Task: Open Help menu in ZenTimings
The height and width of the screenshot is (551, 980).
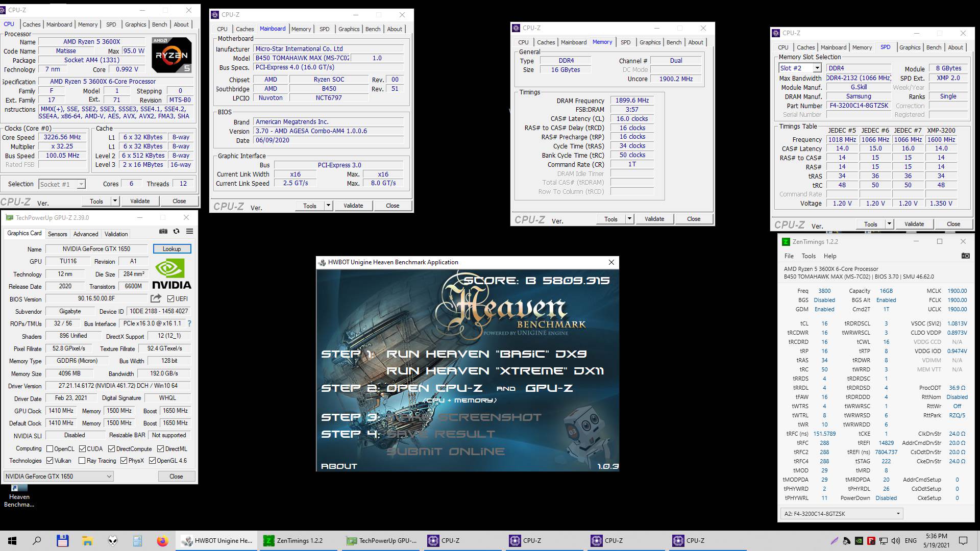Action: pos(830,256)
